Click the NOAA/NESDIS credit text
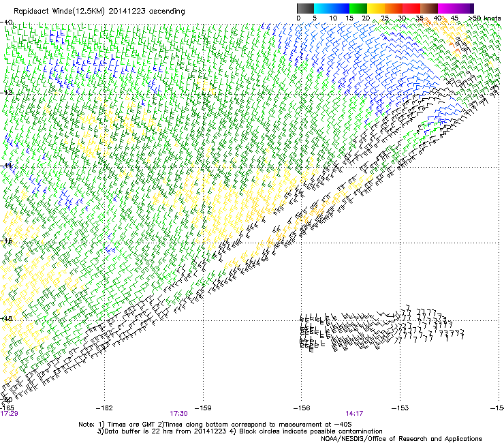 [x=401, y=438]
